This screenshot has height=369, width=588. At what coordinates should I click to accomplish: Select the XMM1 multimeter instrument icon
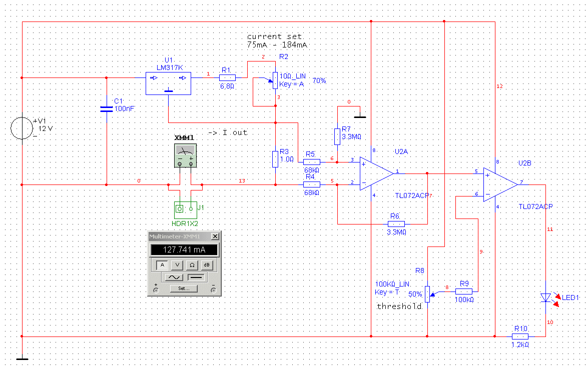tap(185, 155)
